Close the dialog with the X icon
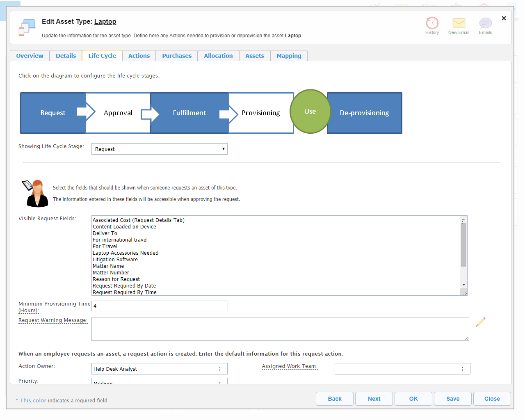The width and height of the screenshot is (525, 420). point(504,18)
